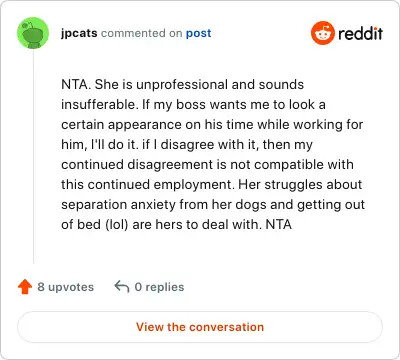Click View the conversation button
The image size is (400, 360).
(200, 327)
